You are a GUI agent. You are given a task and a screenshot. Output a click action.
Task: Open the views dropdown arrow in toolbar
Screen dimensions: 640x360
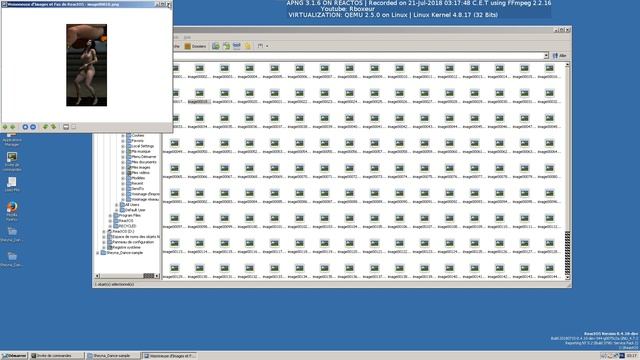point(267,46)
